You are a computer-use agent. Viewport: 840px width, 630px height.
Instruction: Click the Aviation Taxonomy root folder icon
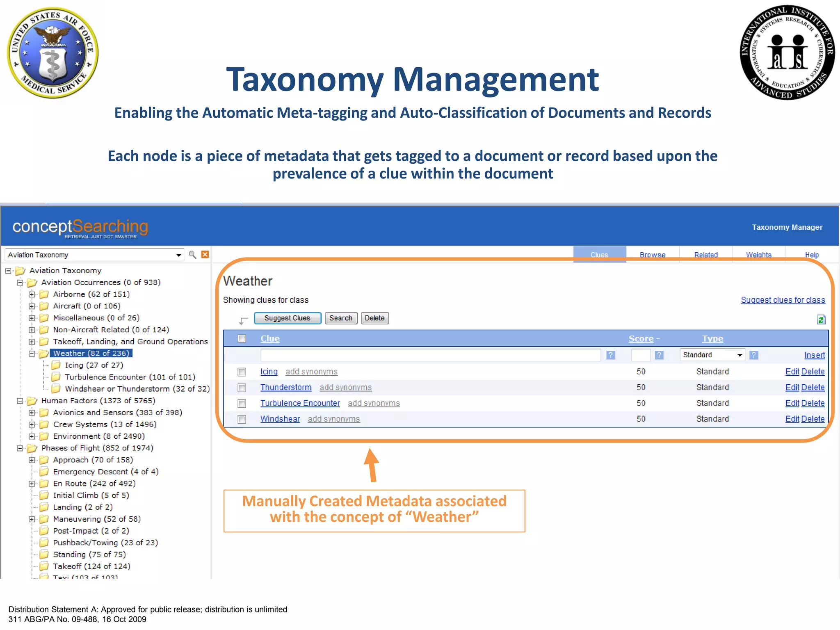[x=21, y=271]
